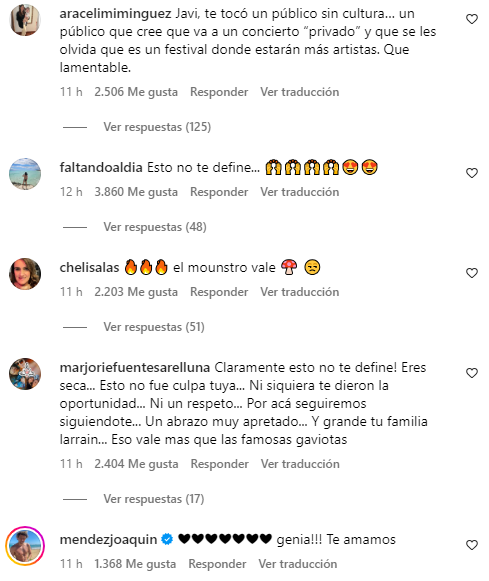489x581 pixels.
Task: Open the 3.860 Me gusta likes list
Action: [136, 192]
